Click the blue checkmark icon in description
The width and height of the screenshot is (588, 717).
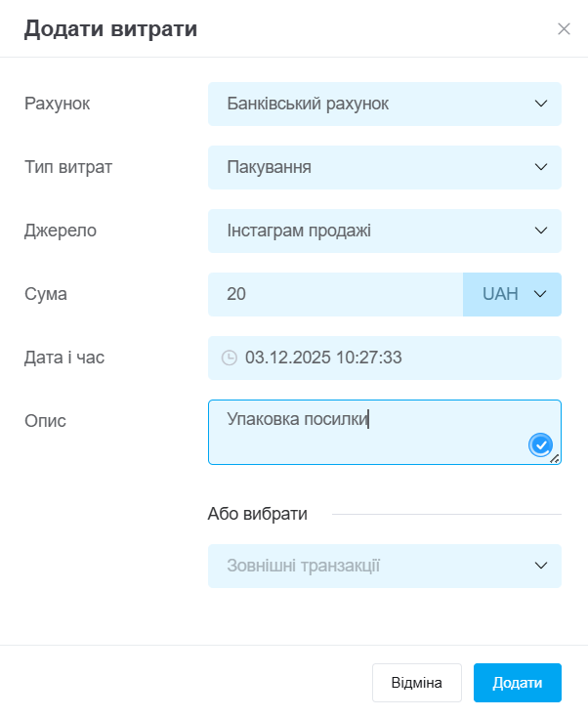pos(540,445)
